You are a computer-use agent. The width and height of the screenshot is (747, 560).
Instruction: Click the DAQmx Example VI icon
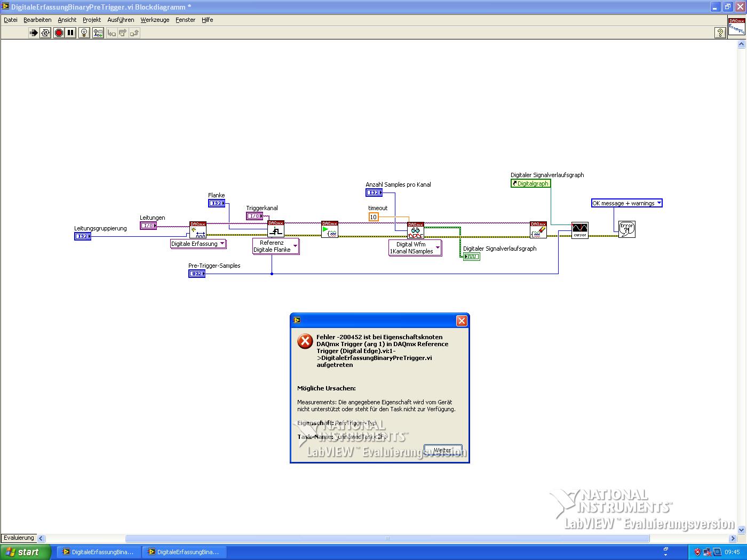737,27
